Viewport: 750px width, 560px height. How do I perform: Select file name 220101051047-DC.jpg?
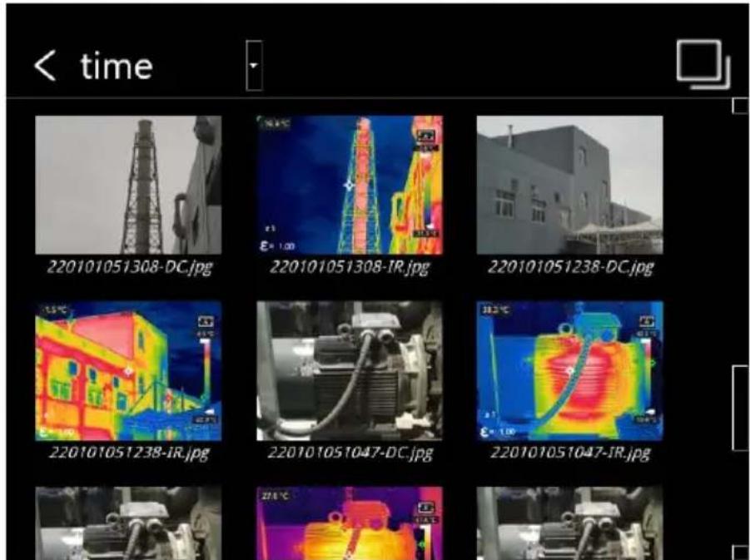[350, 453]
